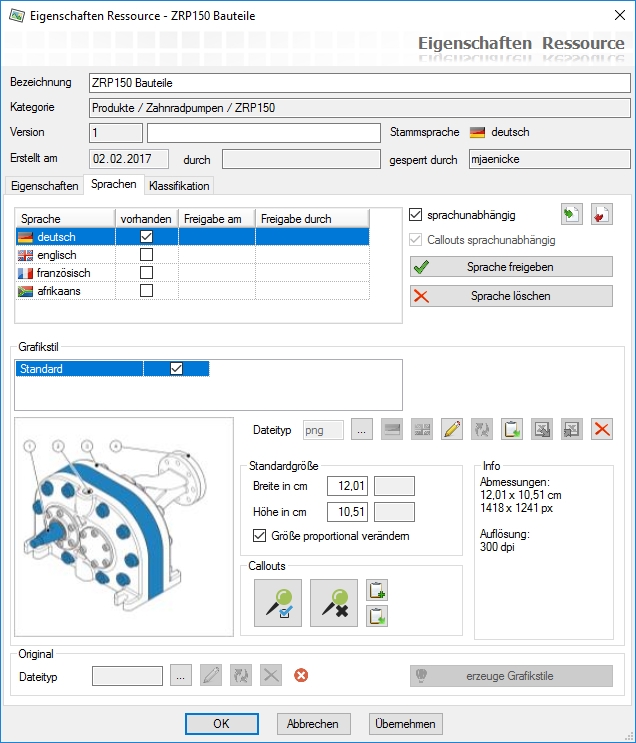
Task: Click the Sprache column header
Action: pyautogui.click(x=66, y=218)
